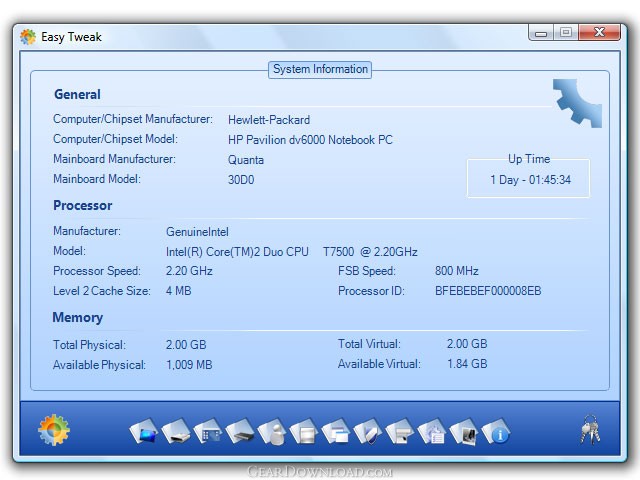Open the black hardware device category icon
The height and width of the screenshot is (480, 640).
coord(240,431)
